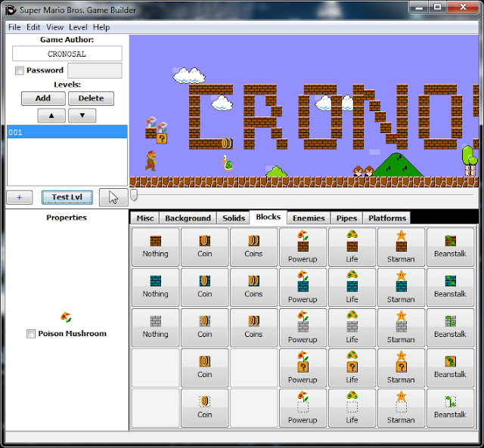Select the gray brick Coins block

254,327
